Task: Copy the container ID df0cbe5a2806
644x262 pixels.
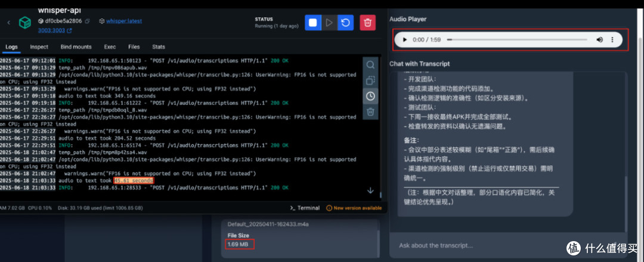Action: tap(87, 21)
